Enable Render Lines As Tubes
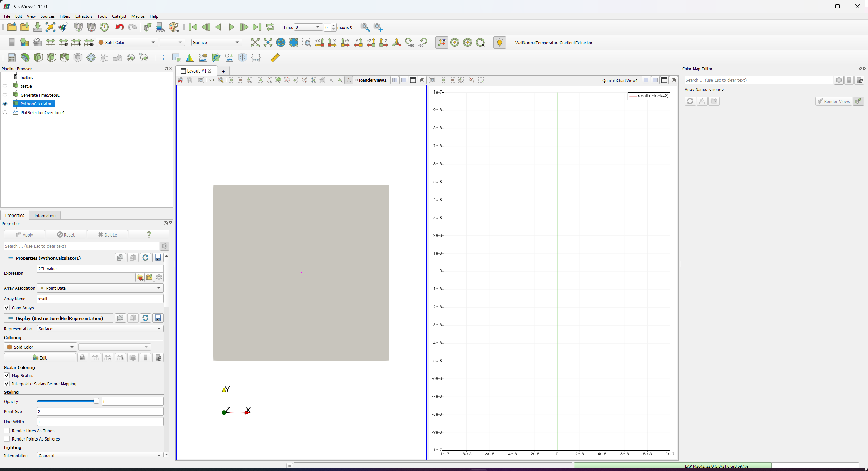This screenshot has height=471, width=868. click(x=7, y=431)
